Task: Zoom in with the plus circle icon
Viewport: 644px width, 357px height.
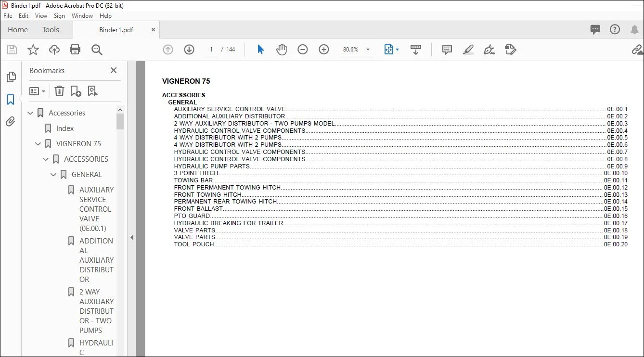Action: click(324, 50)
